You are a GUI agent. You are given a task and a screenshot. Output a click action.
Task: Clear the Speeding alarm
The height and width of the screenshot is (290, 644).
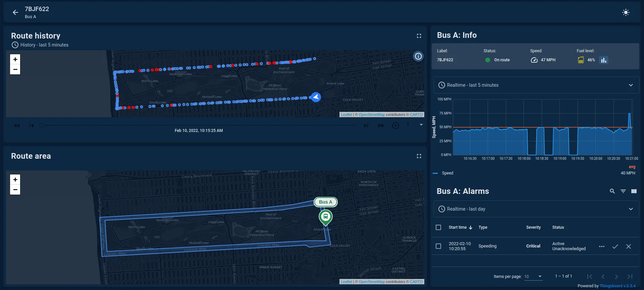[x=628, y=246]
